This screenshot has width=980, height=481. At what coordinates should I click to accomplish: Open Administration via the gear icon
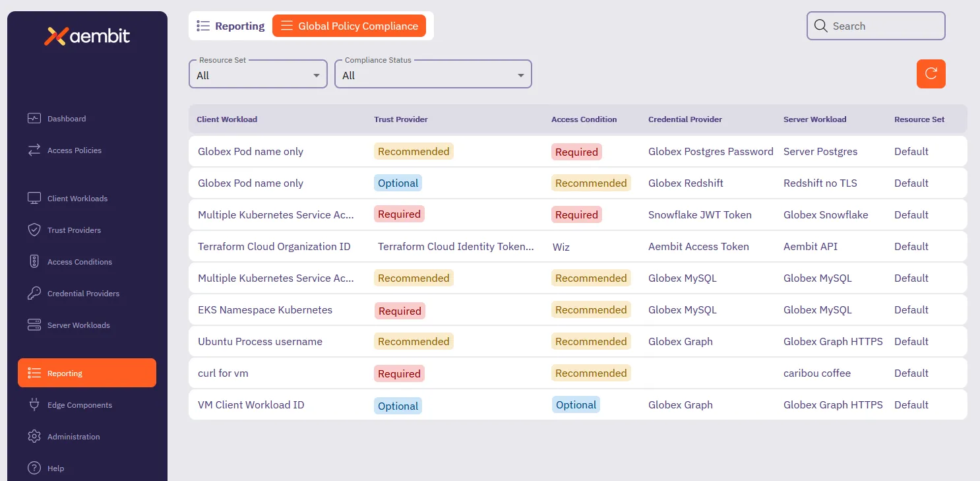point(35,436)
